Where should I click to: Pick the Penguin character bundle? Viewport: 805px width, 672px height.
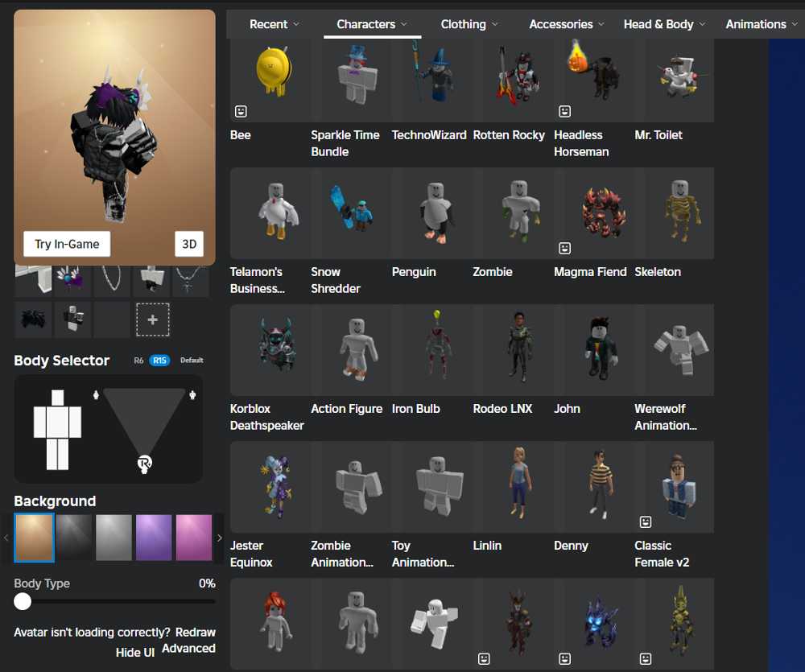(x=431, y=213)
